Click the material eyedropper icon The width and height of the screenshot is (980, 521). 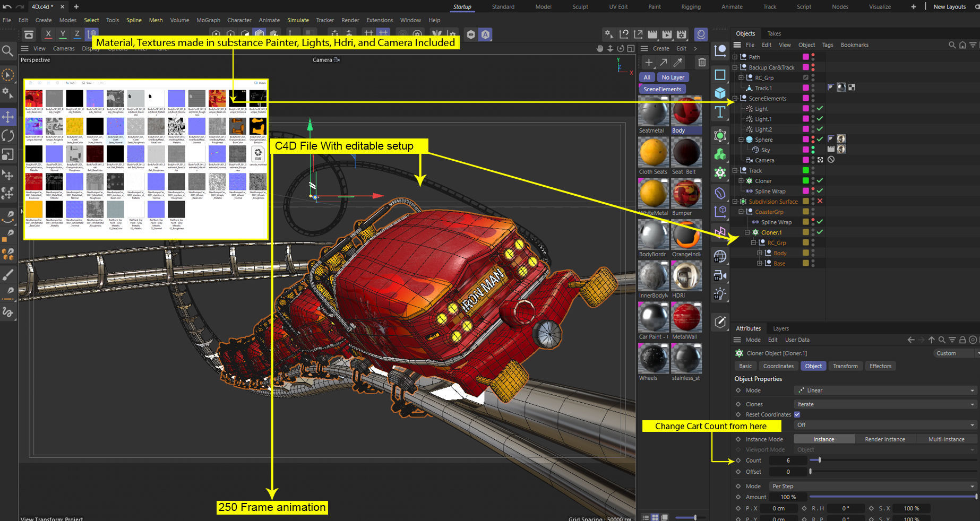(x=678, y=63)
